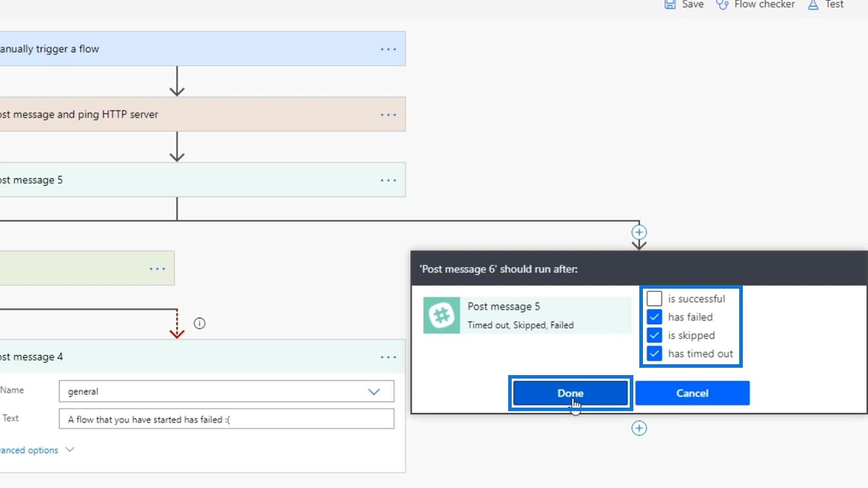Viewport: 868px width, 488px height.
Task: Select the Manually trigger a flow card
Action: (x=202, y=49)
